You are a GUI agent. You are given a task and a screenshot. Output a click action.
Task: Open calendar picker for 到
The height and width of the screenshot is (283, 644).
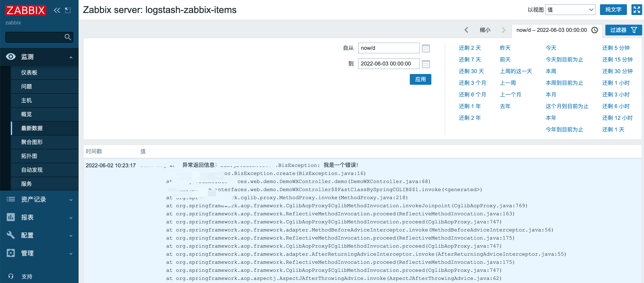[426, 64]
